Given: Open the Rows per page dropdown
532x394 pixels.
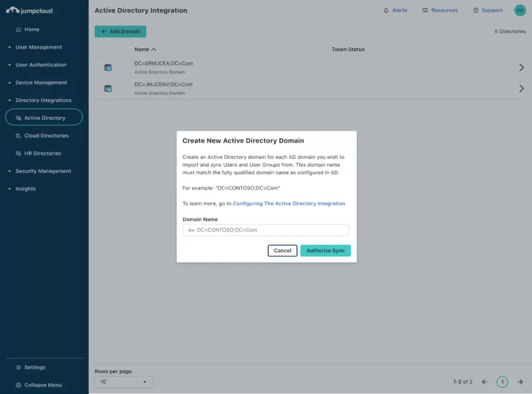Looking at the screenshot, I should tap(124, 382).
